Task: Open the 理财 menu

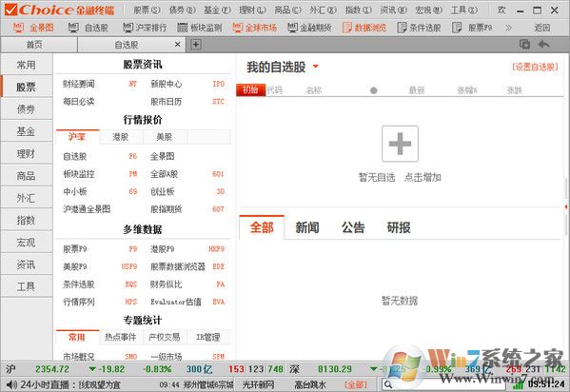Action: 252,10
